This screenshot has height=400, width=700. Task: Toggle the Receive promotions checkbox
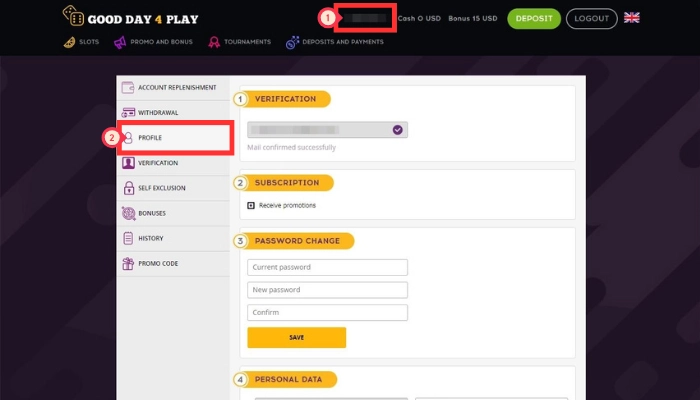pos(250,205)
